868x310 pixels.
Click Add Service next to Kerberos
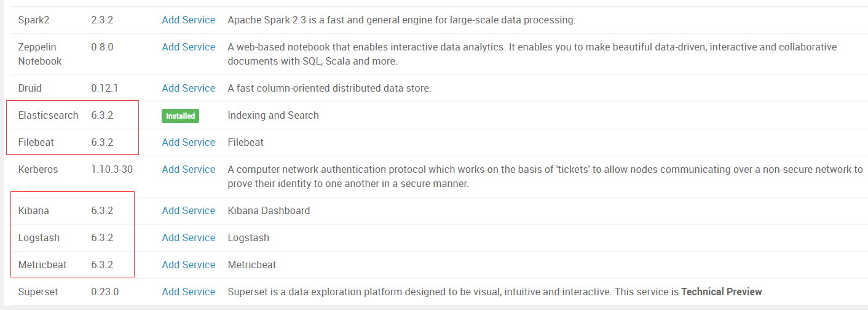(189, 169)
